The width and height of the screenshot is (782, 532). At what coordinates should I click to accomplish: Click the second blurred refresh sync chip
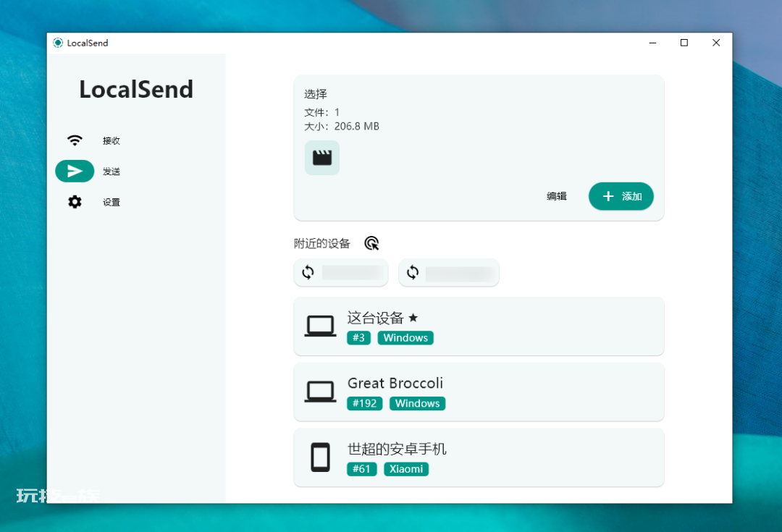449,272
